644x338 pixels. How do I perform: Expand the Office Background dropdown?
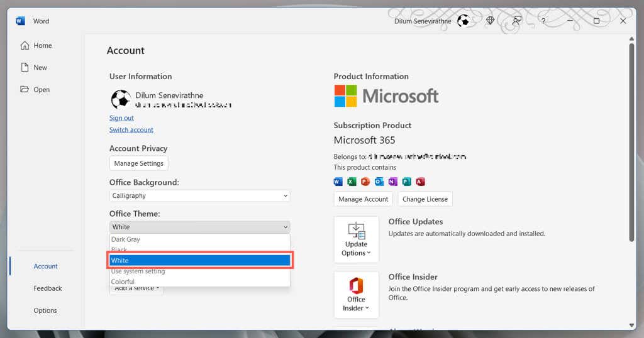tap(199, 195)
